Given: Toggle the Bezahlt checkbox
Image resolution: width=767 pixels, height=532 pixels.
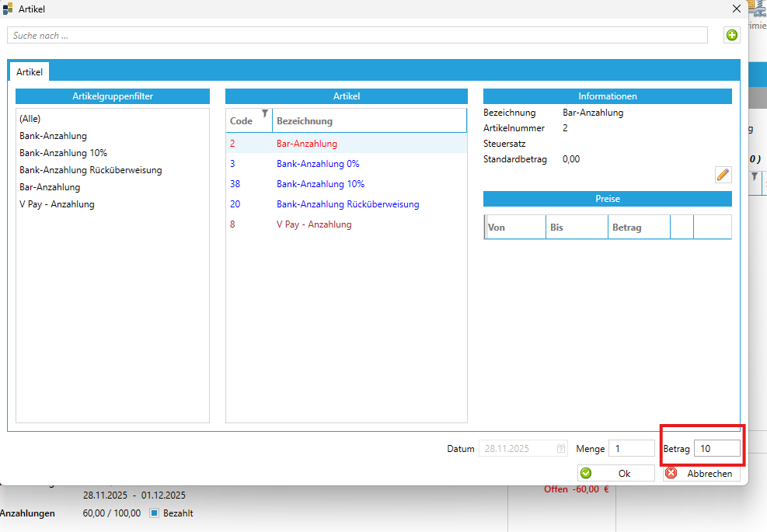Looking at the screenshot, I should [x=154, y=513].
